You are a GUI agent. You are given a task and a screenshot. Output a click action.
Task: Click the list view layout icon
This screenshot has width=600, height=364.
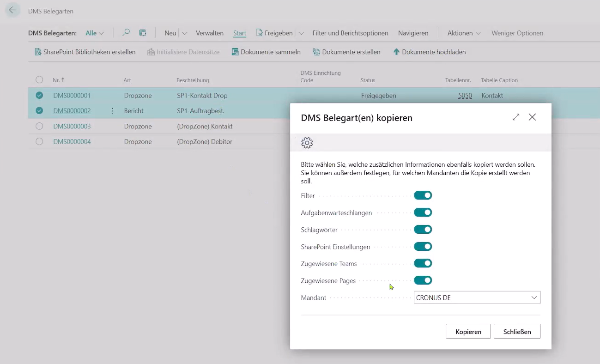(x=143, y=33)
